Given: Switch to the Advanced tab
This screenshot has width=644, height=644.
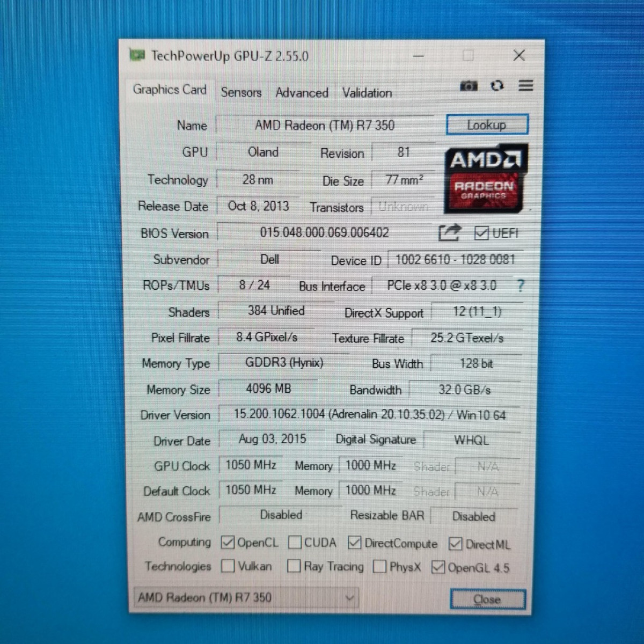Looking at the screenshot, I should click(x=302, y=93).
